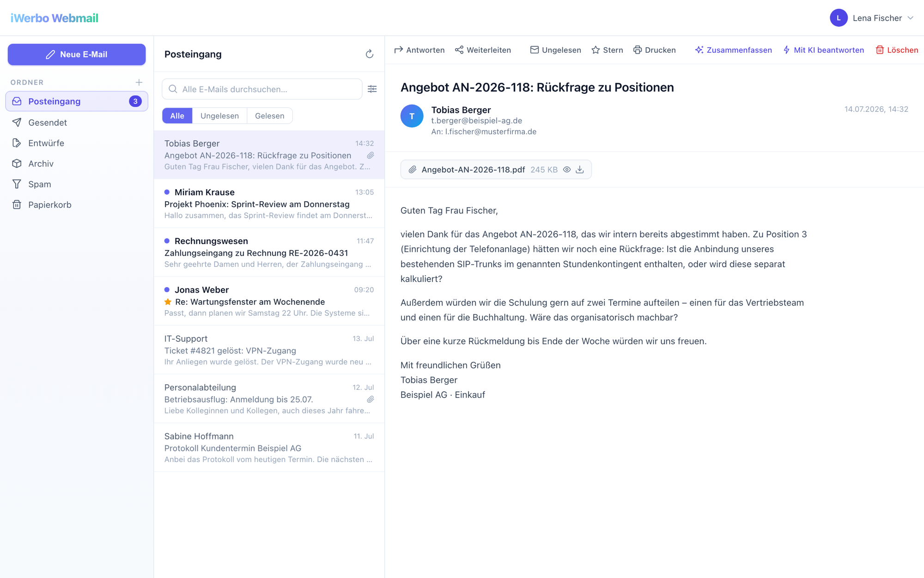Open Sabine Hoffmann Protokoll email
The height and width of the screenshot is (578, 924).
[269, 448]
